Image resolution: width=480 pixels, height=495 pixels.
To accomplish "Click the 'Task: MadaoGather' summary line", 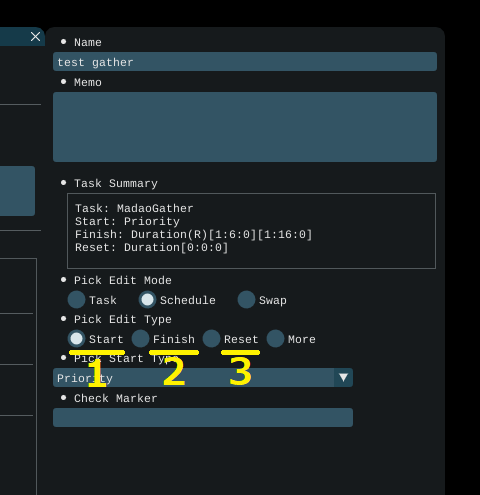I will click(134, 208).
